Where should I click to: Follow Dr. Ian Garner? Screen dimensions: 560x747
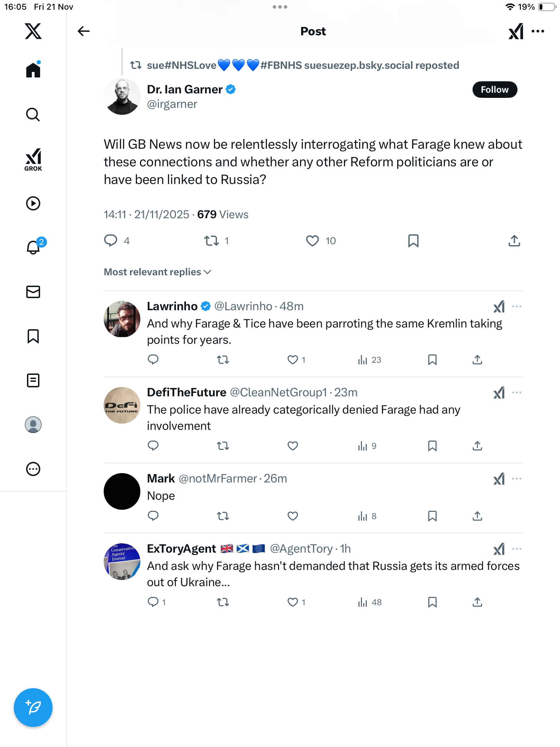pos(495,90)
